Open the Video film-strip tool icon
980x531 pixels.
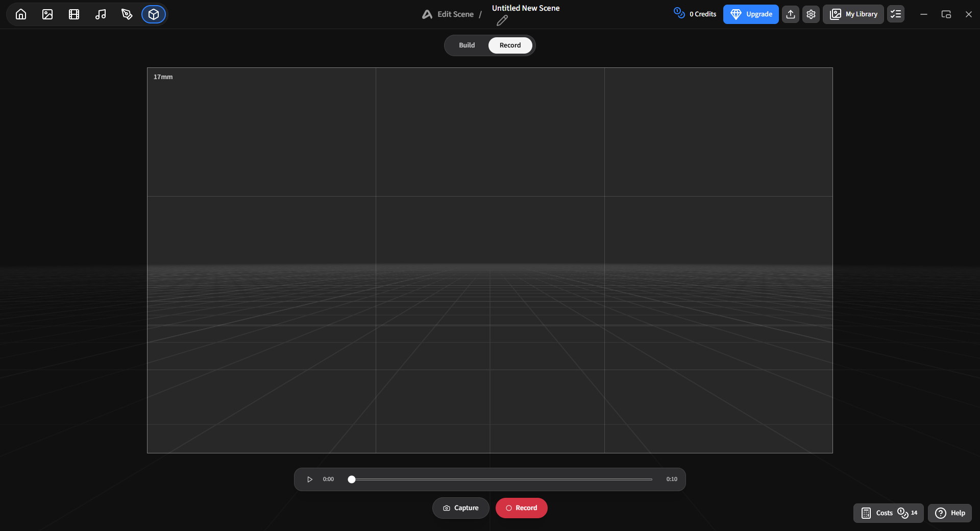(x=74, y=14)
